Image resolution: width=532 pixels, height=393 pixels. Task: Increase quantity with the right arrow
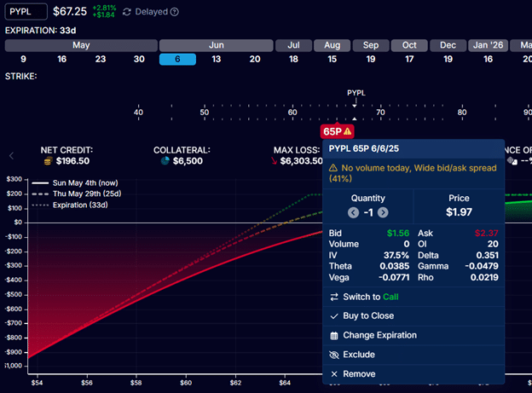[x=383, y=212]
